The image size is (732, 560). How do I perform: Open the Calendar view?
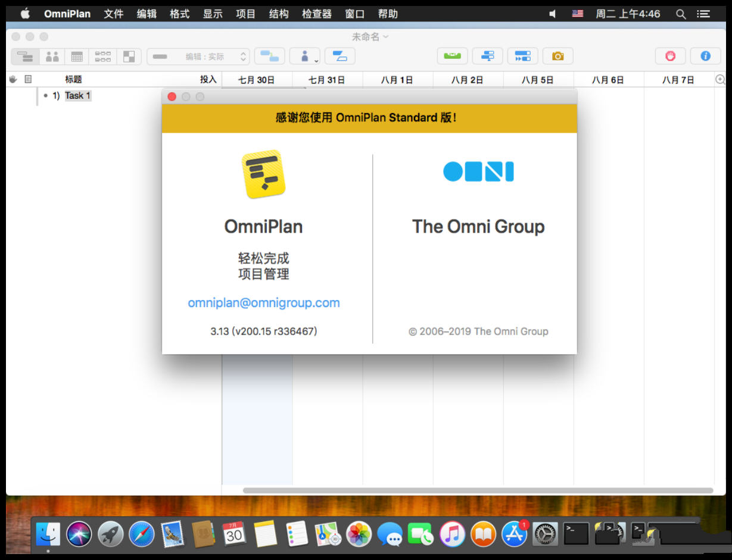point(77,57)
